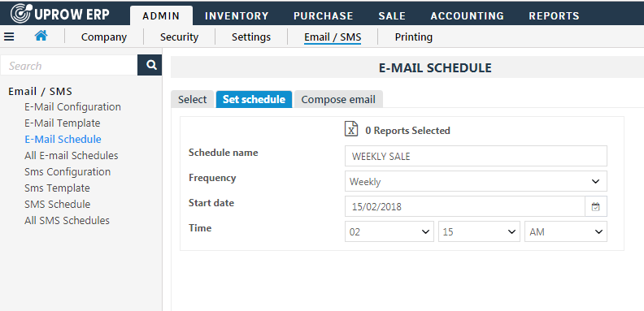Switch to the Select tab
The image size is (644, 311).
pyautogui.click(x=192, y=100)
